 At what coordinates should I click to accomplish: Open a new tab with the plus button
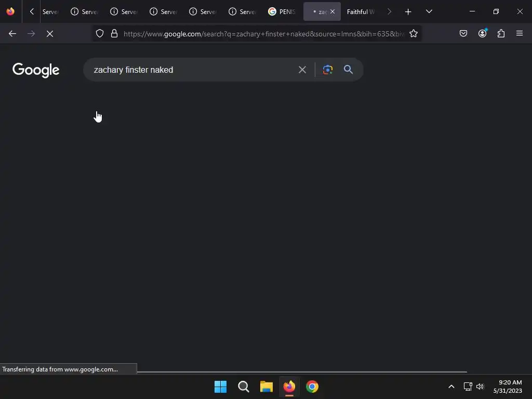click(408, 12)
